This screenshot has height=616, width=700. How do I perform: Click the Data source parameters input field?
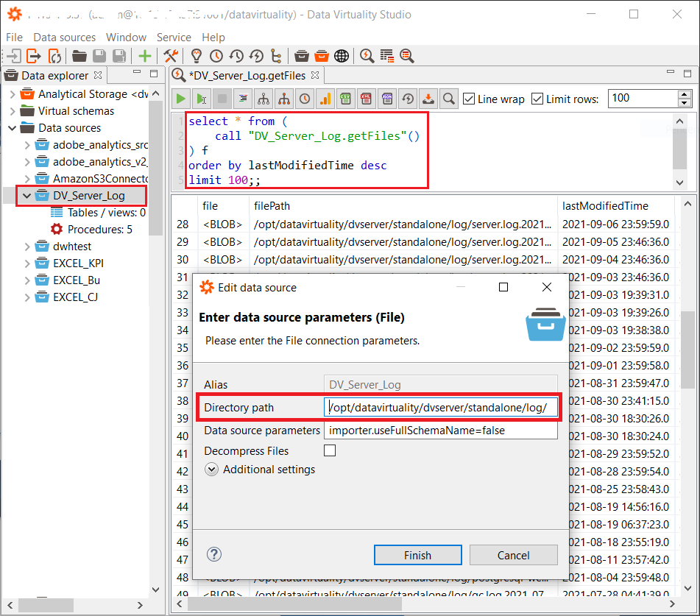[x=441, y=431]
